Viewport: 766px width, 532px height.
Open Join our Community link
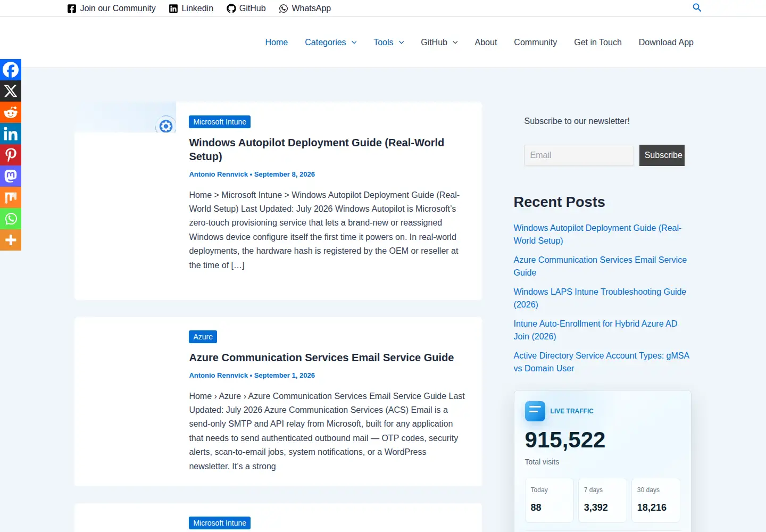[112, 8]
